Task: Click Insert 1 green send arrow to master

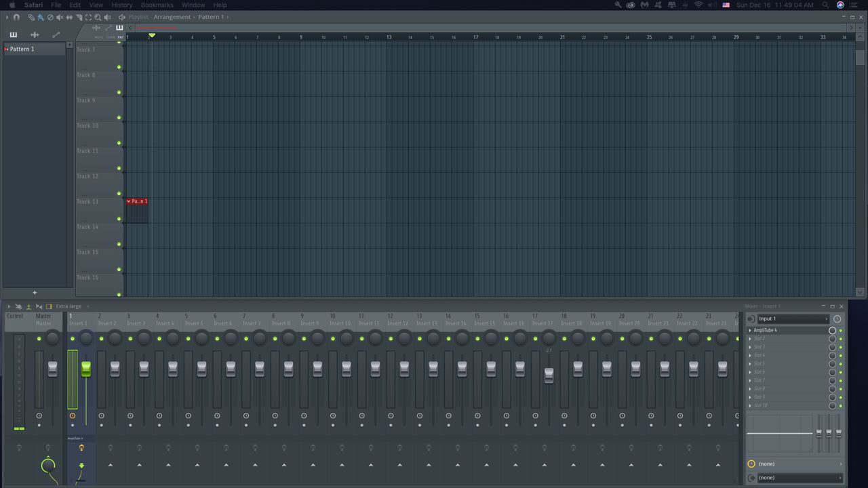Action: 81,466
